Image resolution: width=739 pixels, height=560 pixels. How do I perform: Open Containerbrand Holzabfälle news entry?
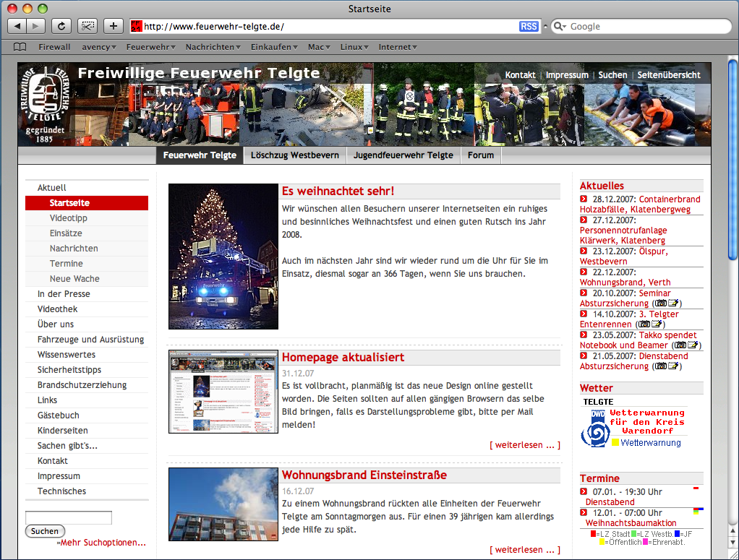click(x=640, y=204)
